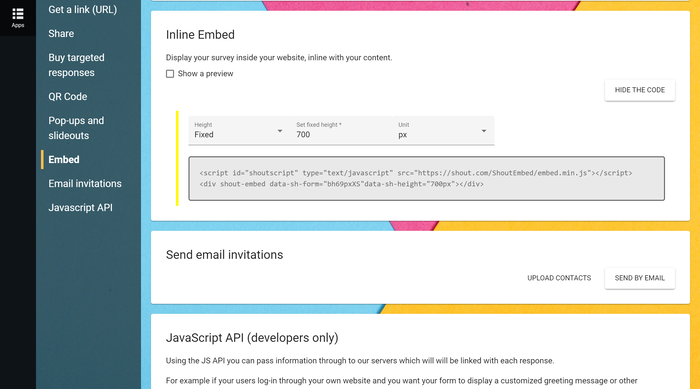
Task: Open the Share section
Action: pyautogui.click(x=61, y=33)
